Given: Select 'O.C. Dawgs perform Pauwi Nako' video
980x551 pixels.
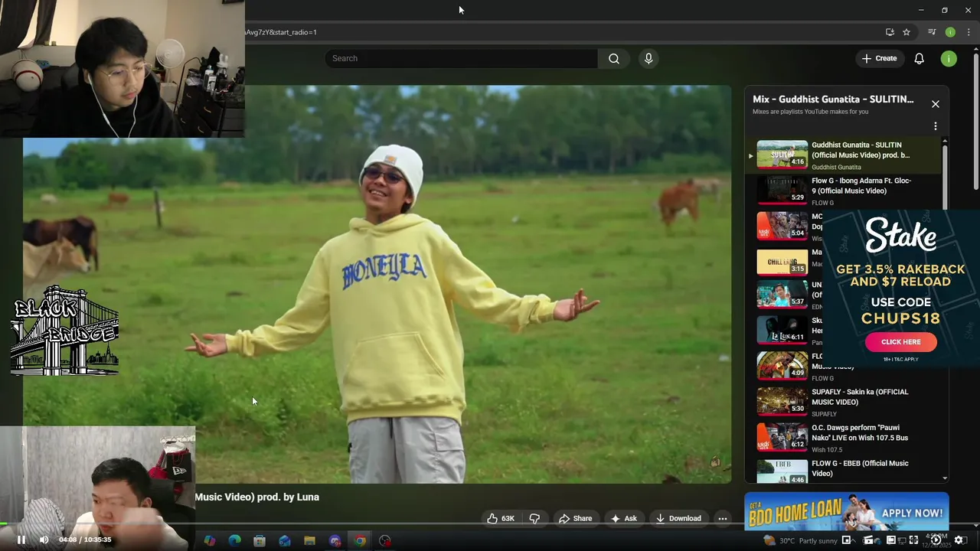Looking at the screenshot, I should tap(860, 433).
